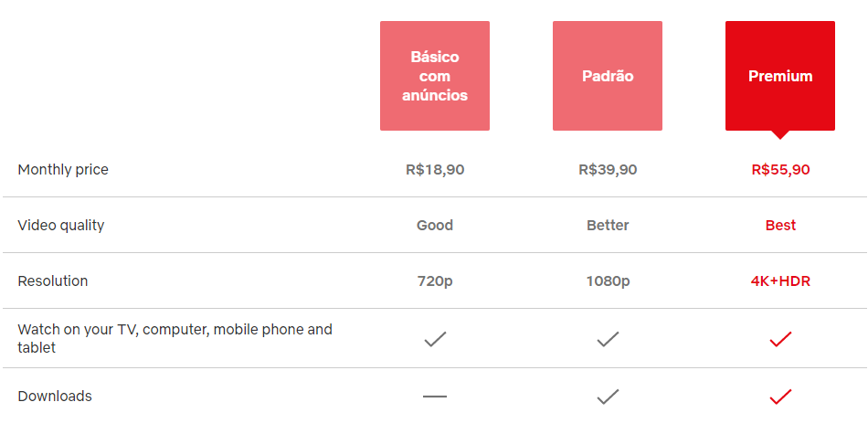The width and height of the screenshot is (868, 434).
Task: Click the Best video quality value
Action: pyautogui.click(x=780, y=226)
